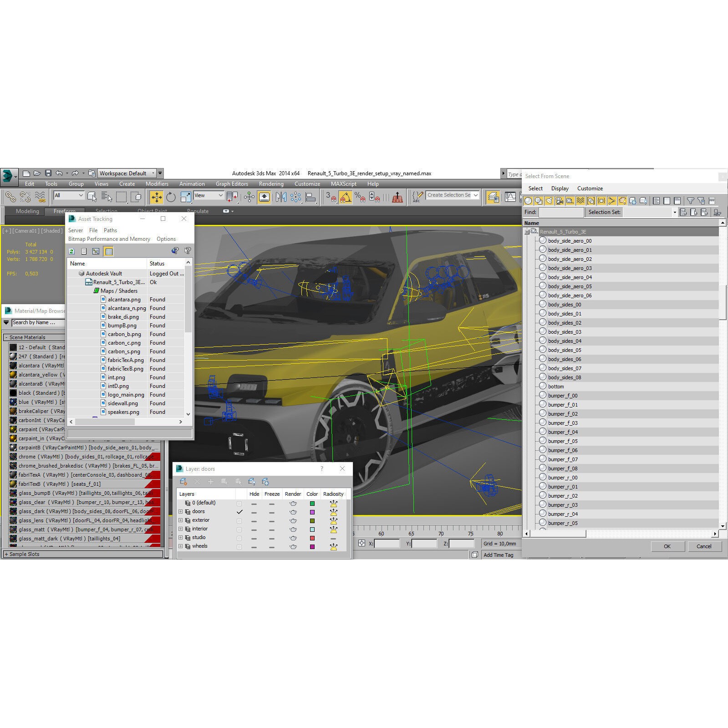Toggle the Angle Snap button
This screenshot has width=728, height=728.
(346, 197)
